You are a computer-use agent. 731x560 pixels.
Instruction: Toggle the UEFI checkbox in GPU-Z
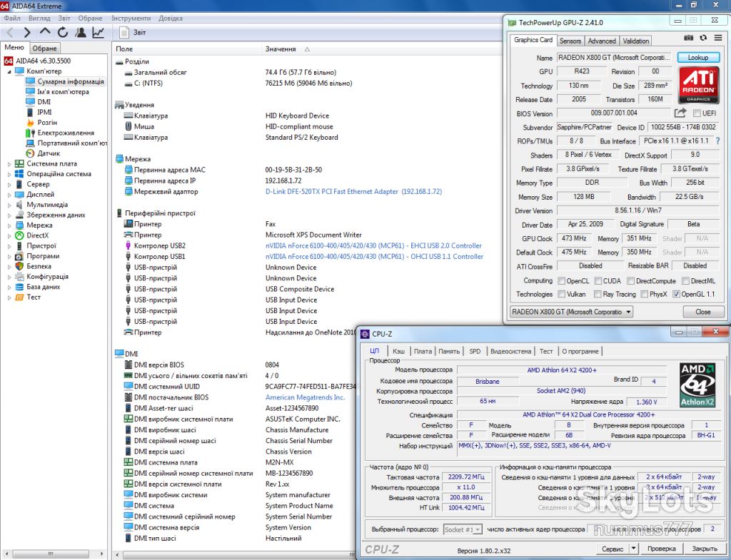click(697, 113)
